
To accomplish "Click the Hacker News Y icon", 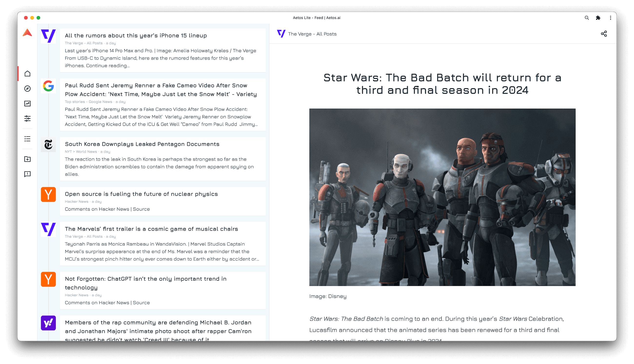I will point(48,194).
